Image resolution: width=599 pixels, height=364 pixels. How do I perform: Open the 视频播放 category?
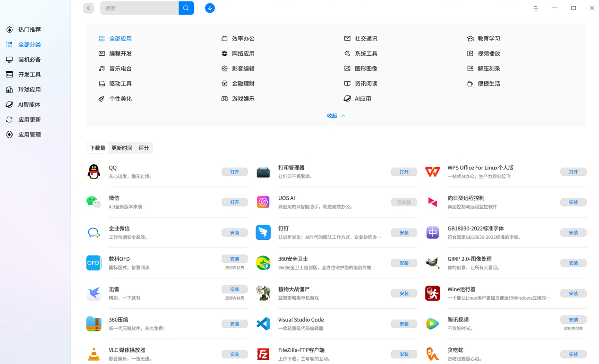coord(484,54)
